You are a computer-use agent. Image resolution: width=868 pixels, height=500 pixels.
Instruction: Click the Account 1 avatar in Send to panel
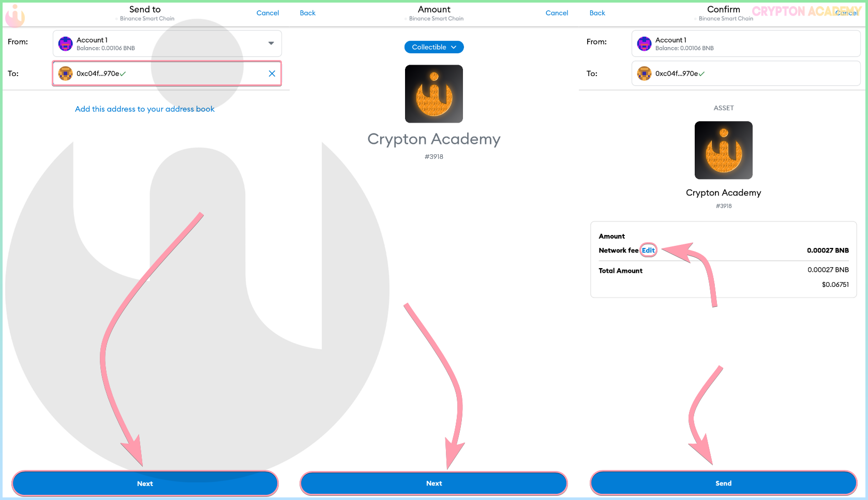66,44
